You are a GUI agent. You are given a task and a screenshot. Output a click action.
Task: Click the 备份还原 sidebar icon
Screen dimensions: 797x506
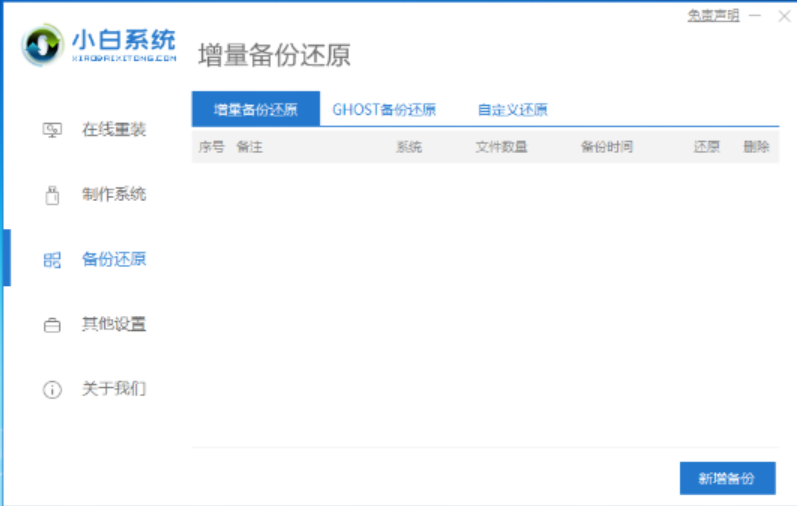coord(52,260)
